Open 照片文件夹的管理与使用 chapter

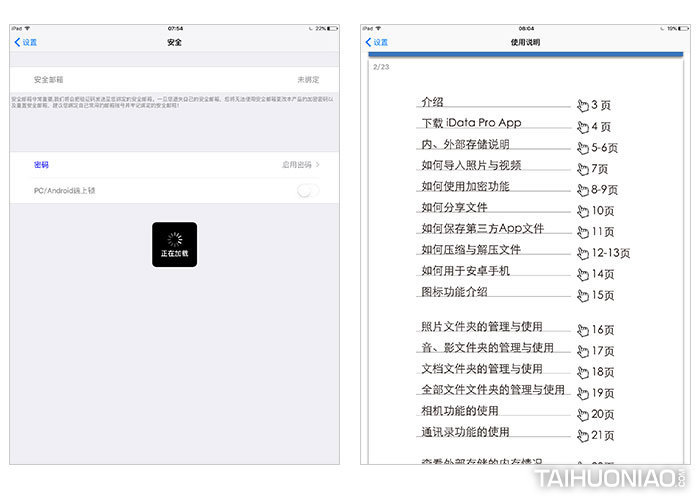pyautogui.click(x=481, y=327)
